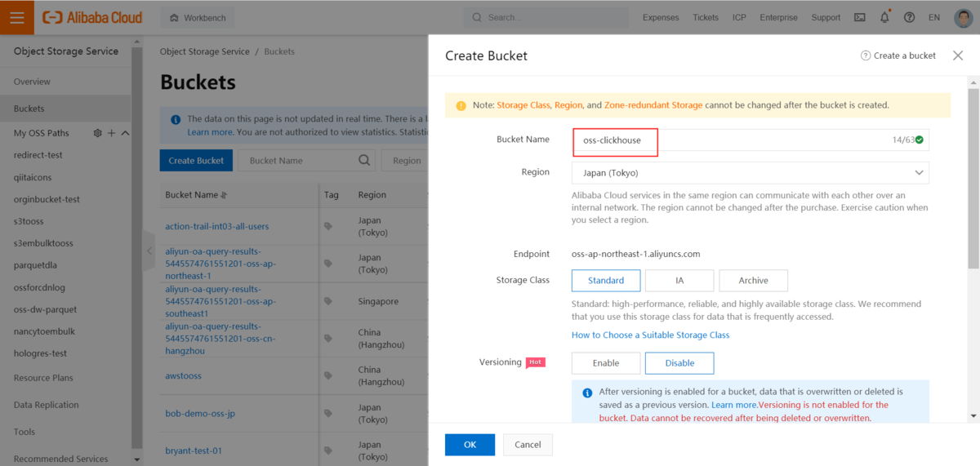Focus the Bucket Name input with oss-clickhouse

click(x=751, y=140)
